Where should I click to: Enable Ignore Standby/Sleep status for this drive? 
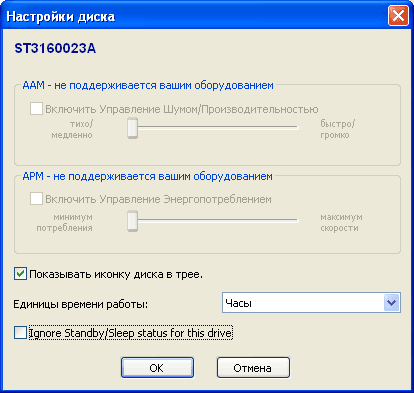pos(20,333)
